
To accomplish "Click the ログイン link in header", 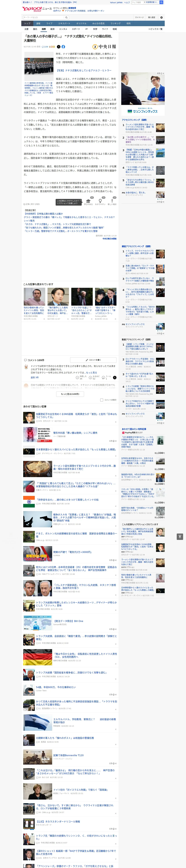I will coord(57,11).
